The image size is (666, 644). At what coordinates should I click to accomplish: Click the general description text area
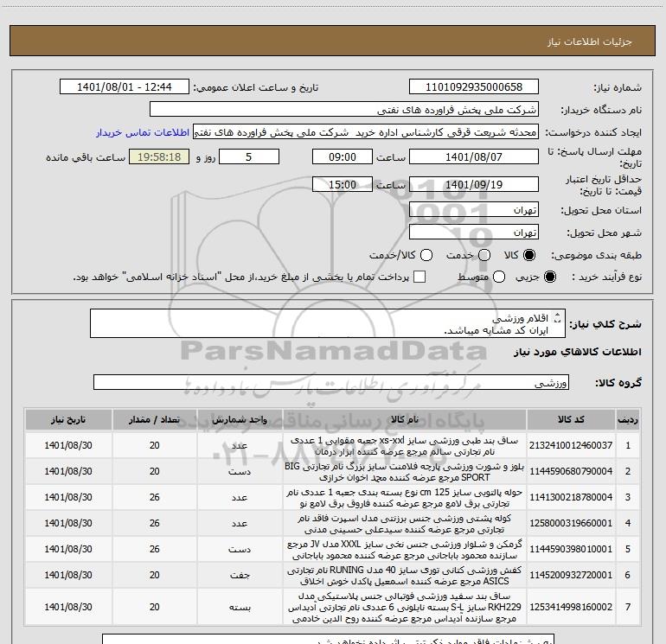pyautogui.click(x=328, y=324)
